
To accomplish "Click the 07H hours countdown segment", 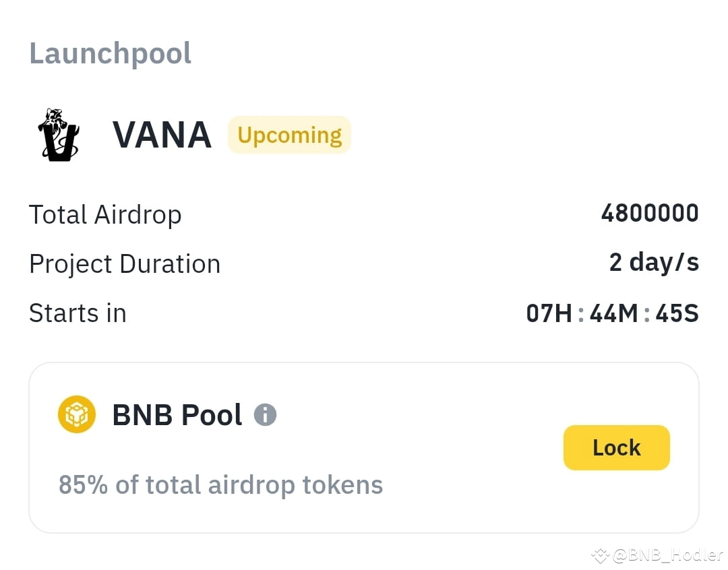I will (547, 313).
